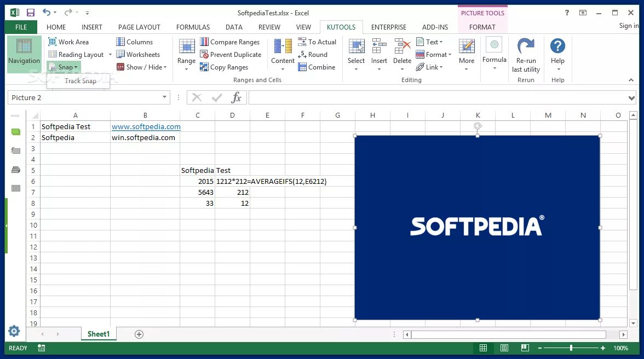The width and height of the screenshot is (644, 359).
Task: Expand the Format tools dropdown
Action: click(x=433, y=55)
